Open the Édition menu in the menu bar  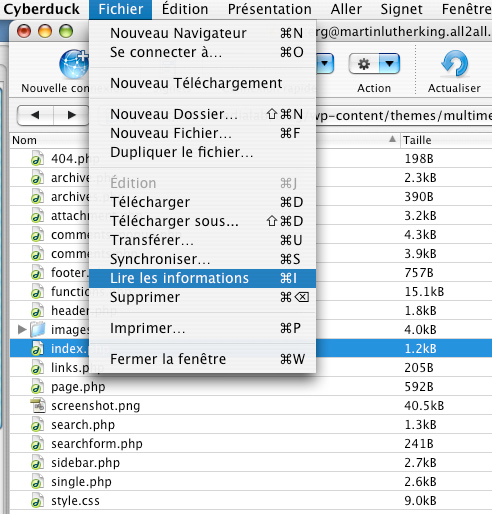185,9
